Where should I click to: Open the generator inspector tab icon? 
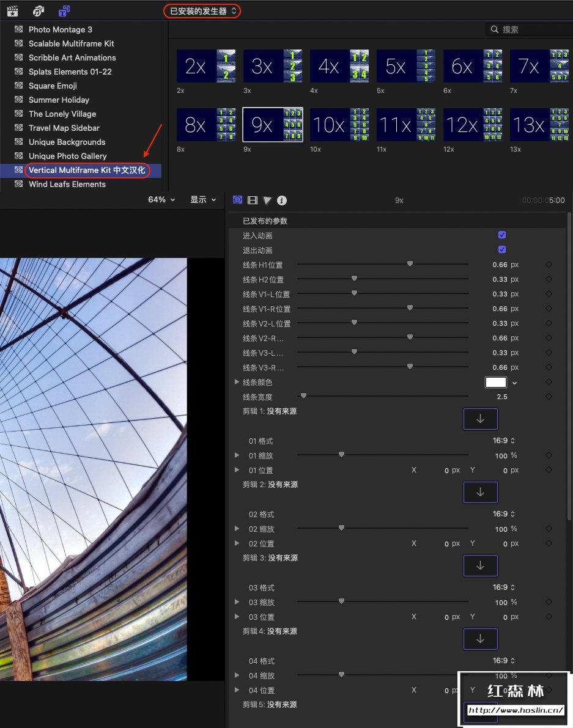coord(237,200)
